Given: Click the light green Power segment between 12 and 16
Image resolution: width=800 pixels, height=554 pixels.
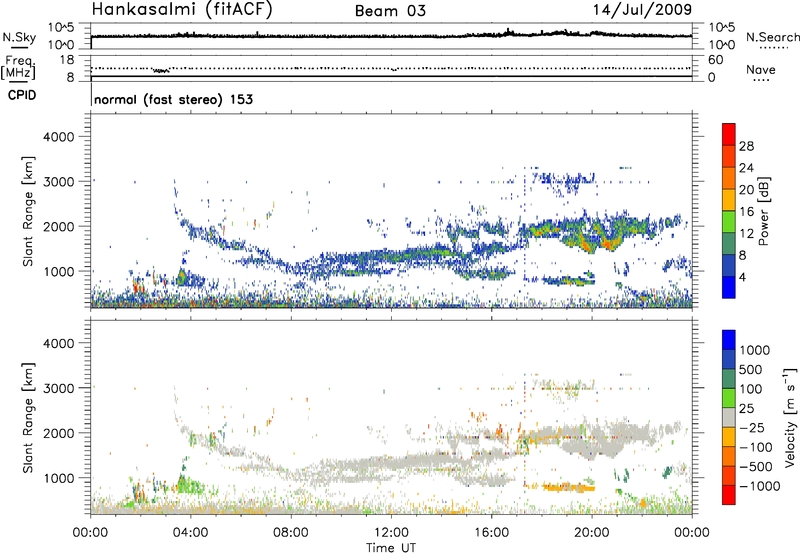Looking at the screenshot, I should click(729, 221).
